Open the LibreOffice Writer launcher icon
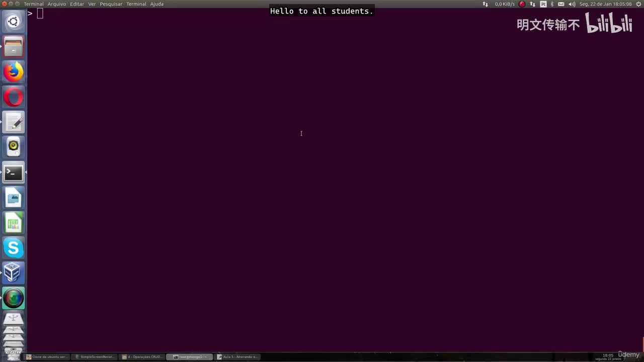 pos(14,198)
